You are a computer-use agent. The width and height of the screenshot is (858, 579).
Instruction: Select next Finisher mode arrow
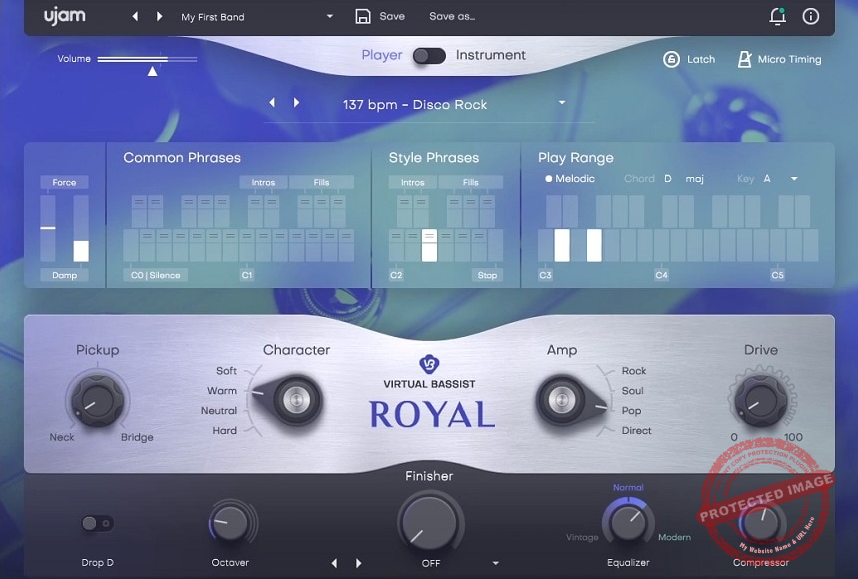[358, 563]
